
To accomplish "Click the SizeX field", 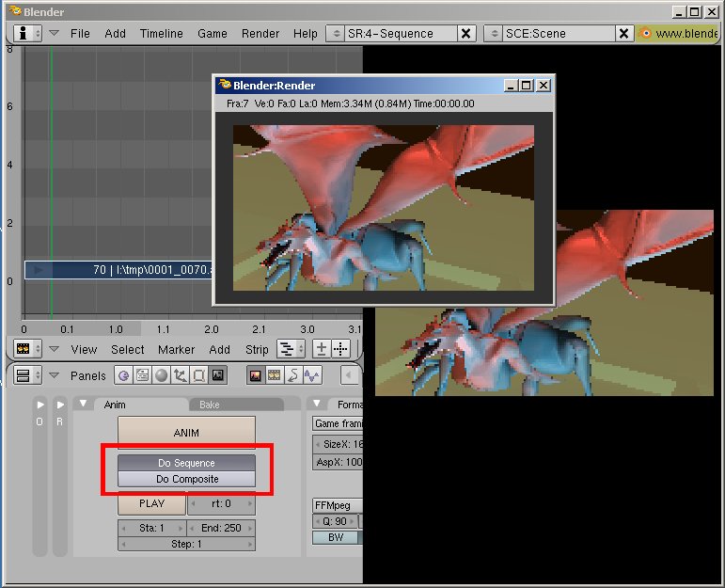I will click(x=338, y=444).
